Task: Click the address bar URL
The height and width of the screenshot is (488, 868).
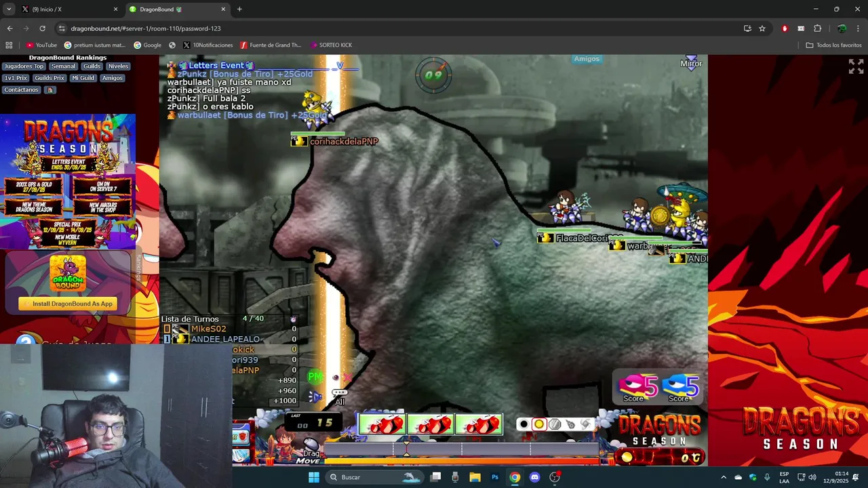Action: pos(146,28)
